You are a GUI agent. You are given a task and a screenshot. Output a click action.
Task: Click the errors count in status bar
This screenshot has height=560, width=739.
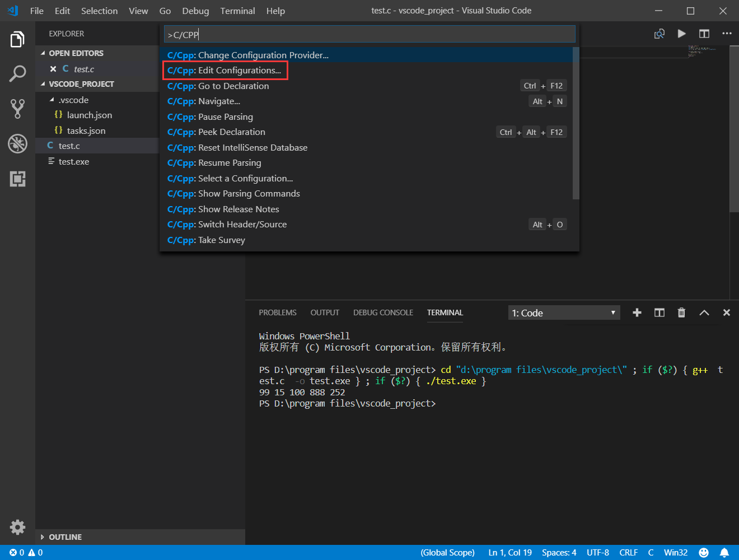tap(17, 553)
